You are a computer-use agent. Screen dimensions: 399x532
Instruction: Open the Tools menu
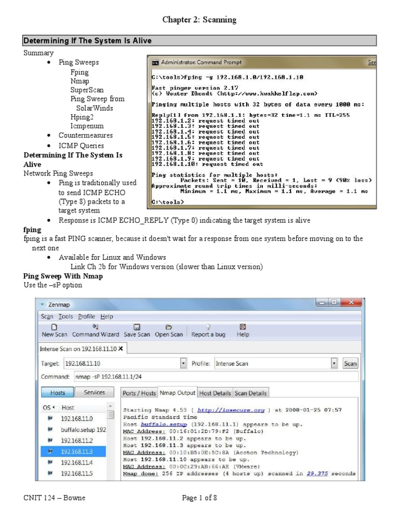(65, 316)
